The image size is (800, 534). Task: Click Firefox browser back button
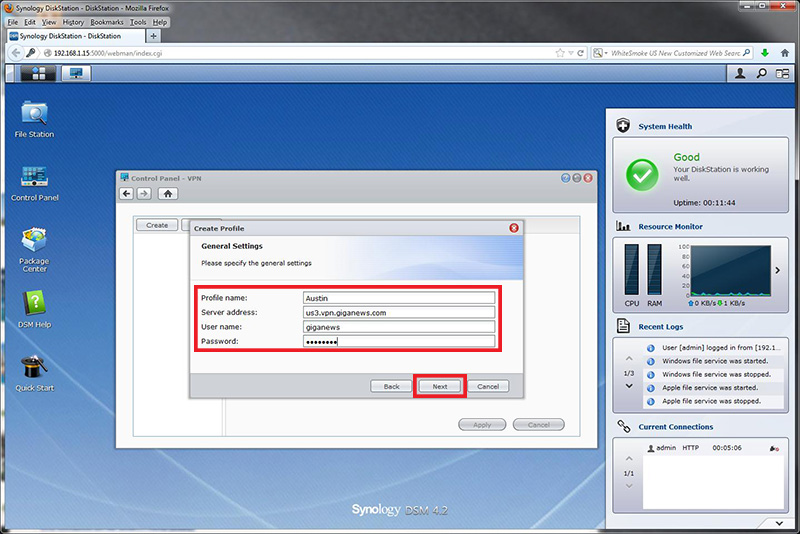tap(16, 53)
